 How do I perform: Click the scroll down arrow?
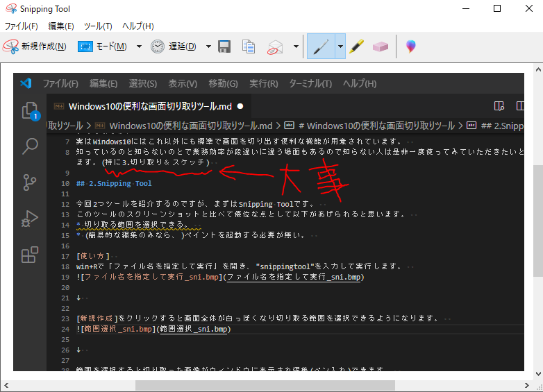pyautogui.click(x=538, y=374)
